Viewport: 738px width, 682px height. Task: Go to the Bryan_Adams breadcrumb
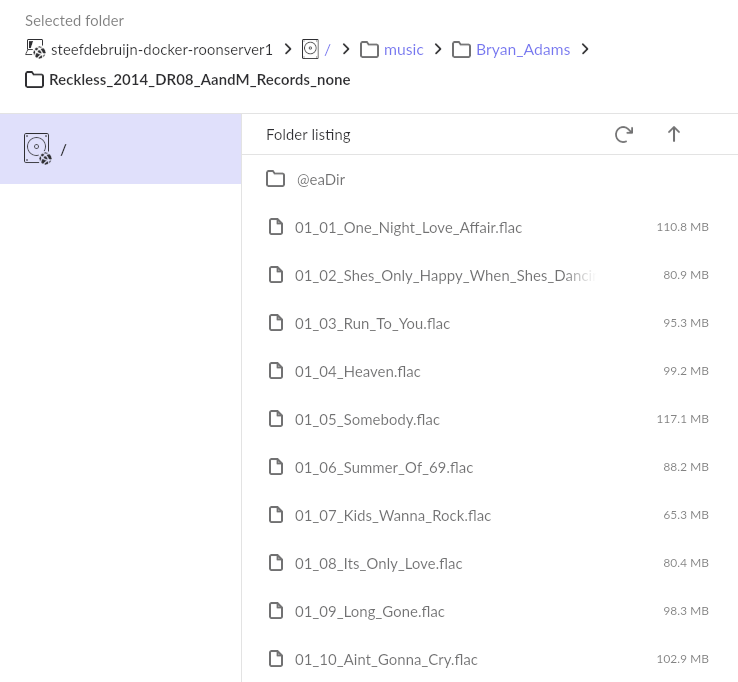point(523,49)
